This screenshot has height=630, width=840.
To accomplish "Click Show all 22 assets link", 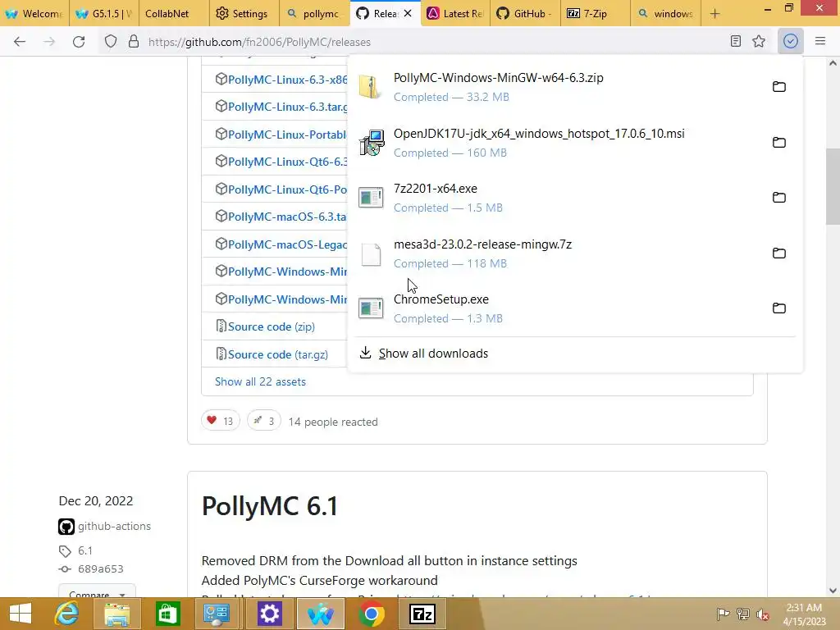I will click(260, 382).
